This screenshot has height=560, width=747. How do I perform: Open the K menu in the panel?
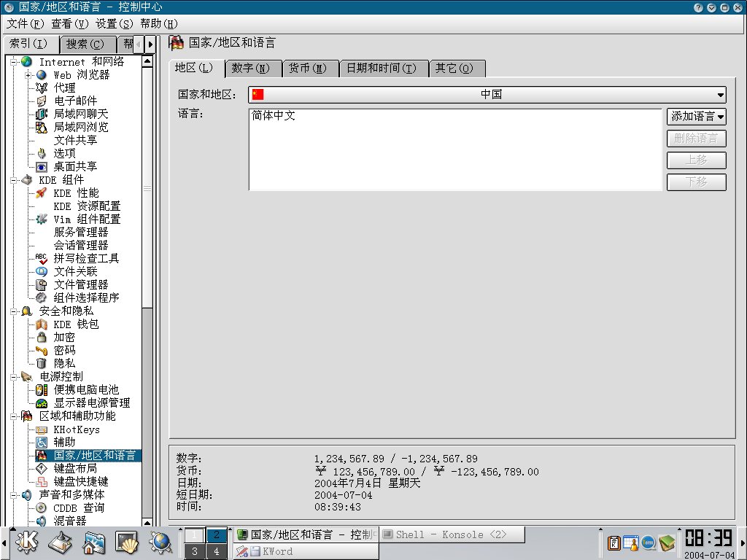coord(27,542)
